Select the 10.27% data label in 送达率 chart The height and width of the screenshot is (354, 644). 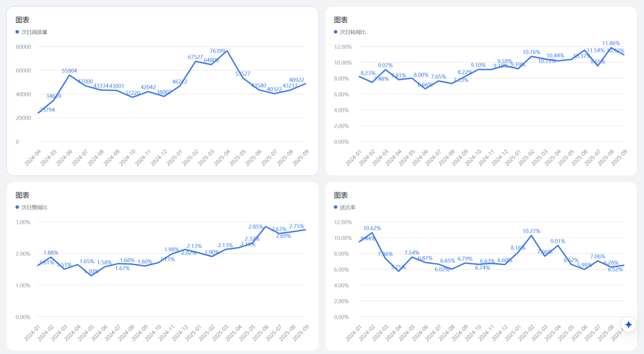coord(531,231)
